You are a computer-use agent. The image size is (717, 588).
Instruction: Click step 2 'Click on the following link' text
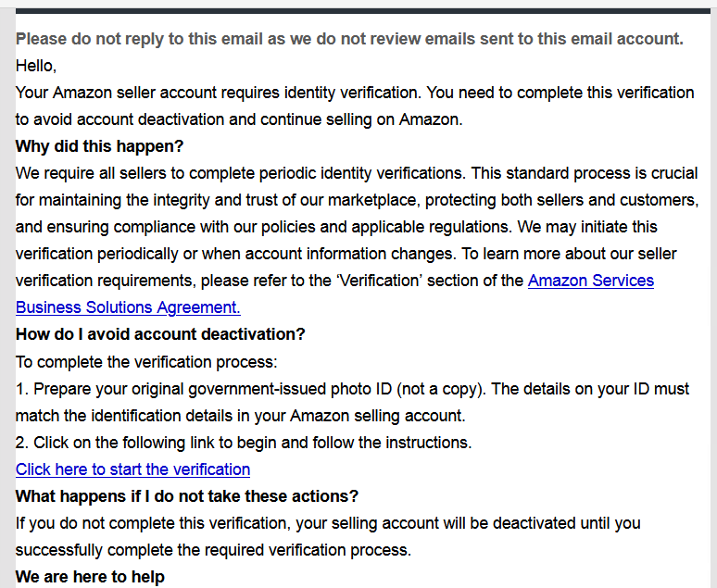click(x=244, y=443)
